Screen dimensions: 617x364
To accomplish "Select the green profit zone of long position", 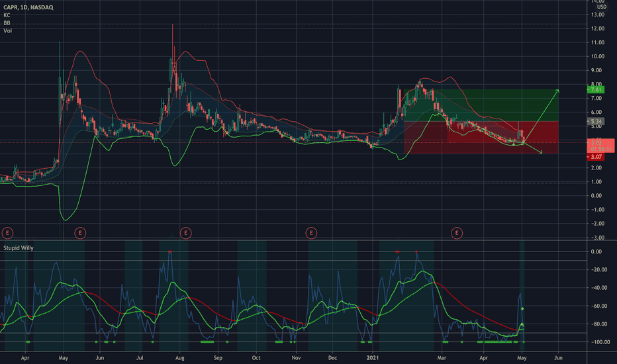I will [x=481, y=105].
